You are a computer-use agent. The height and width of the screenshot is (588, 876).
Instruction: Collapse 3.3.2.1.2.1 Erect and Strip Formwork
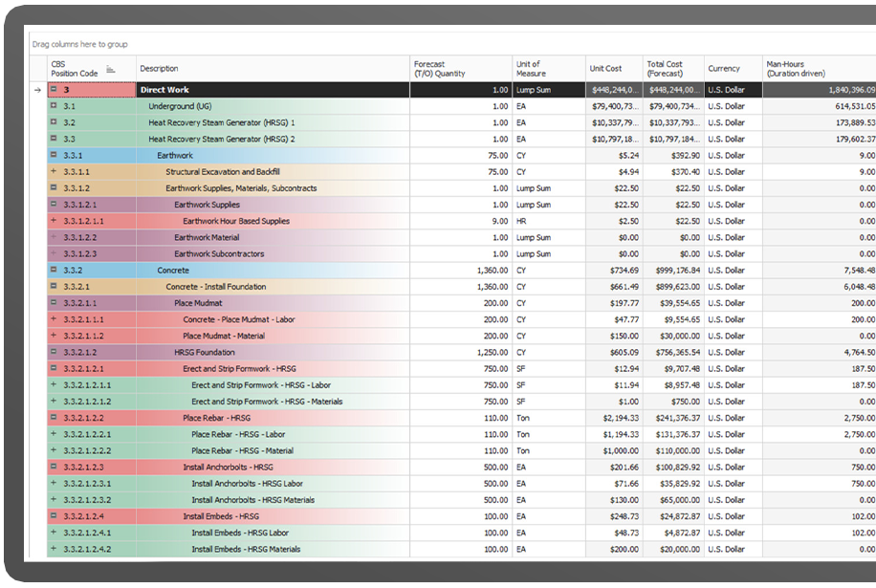54,368
